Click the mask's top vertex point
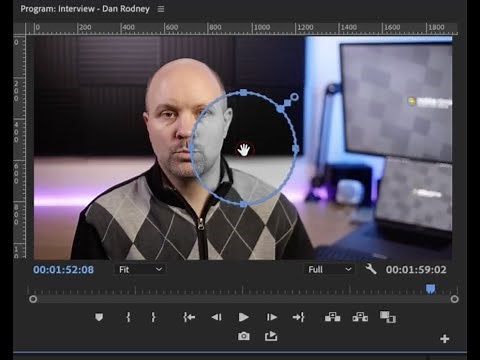This screenshot has width=480, height=360. pos(244,92)
